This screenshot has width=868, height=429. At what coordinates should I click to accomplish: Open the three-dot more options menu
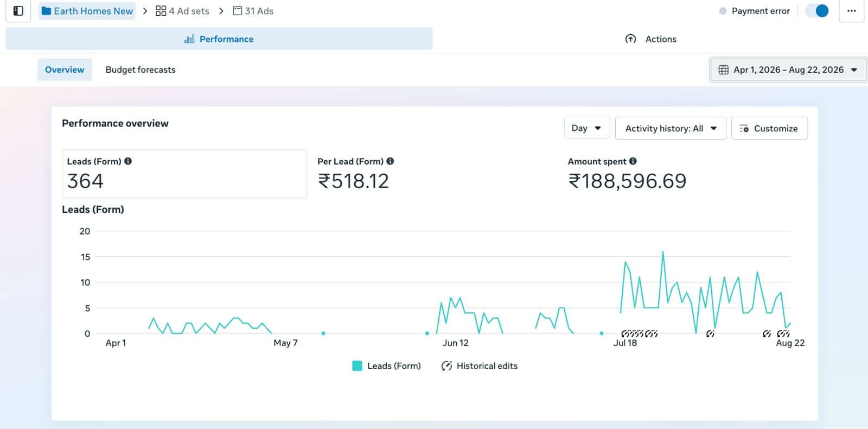851,11
